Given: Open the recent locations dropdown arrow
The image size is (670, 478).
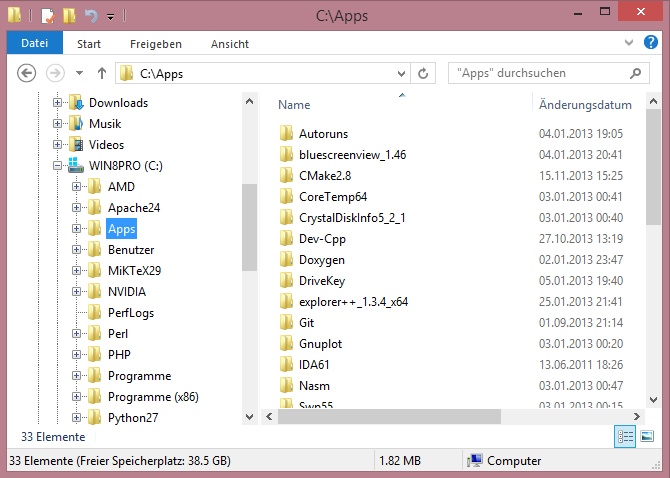Looking at the screenshot, I should 79,73.
